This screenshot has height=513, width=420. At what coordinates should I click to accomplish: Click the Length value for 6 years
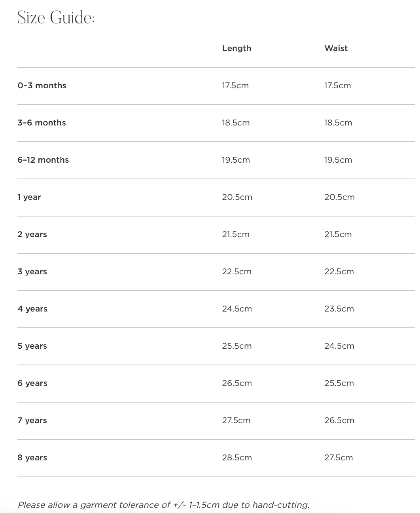(x=236, y=383)
